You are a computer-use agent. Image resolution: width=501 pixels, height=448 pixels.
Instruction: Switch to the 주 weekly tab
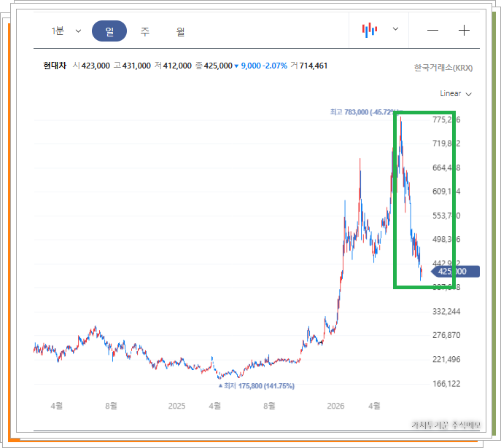145,31
